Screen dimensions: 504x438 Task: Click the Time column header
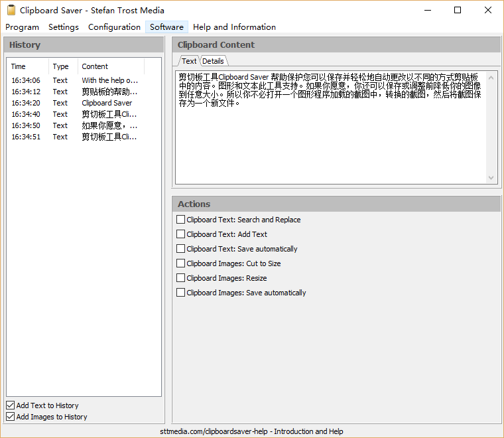(27, 66)
